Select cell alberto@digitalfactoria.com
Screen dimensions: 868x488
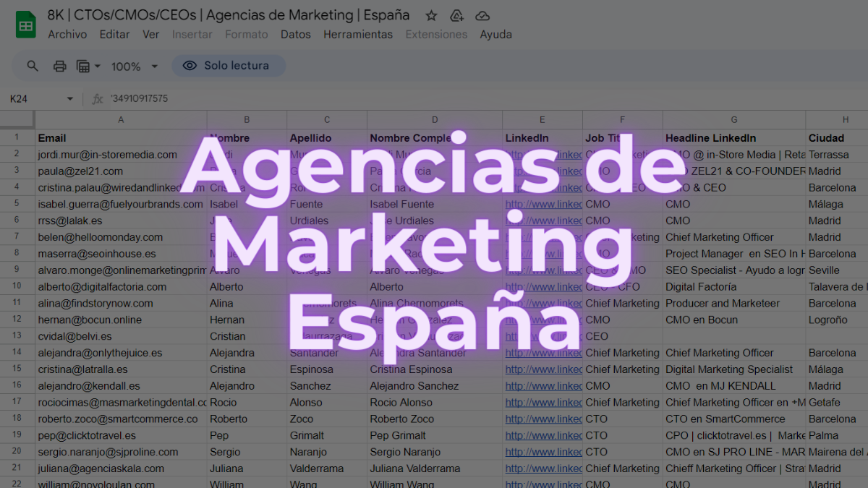point(121,286)
